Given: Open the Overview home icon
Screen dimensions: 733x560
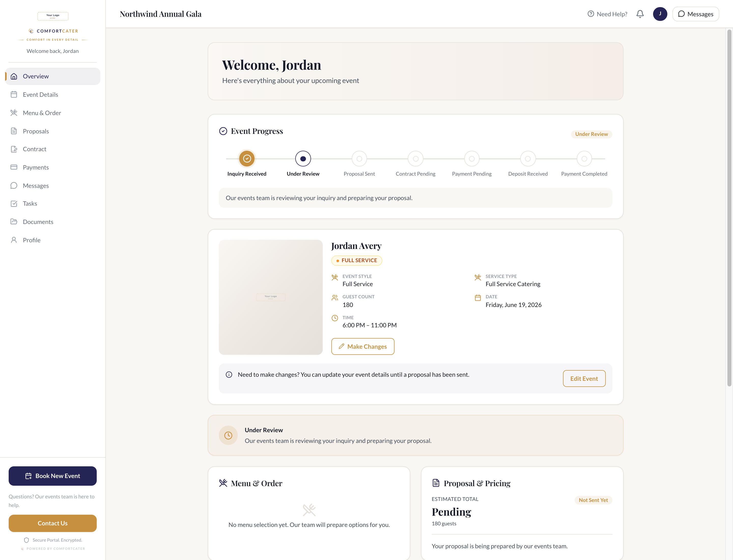Looking at the screenshot, I should [14, 76].
